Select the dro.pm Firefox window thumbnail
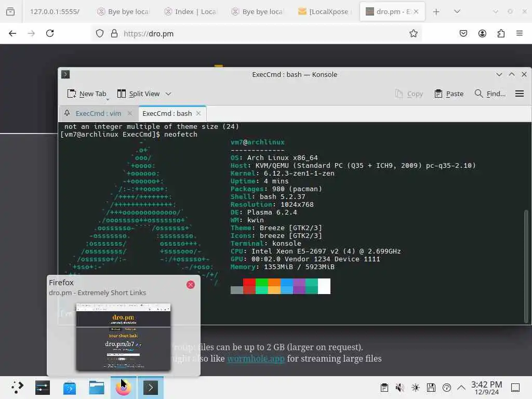 click(123, 337)
